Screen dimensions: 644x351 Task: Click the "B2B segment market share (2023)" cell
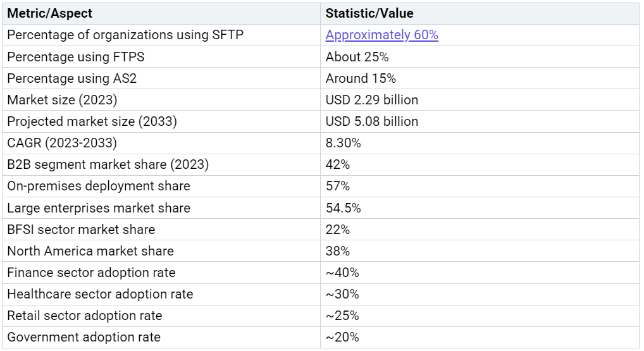click(x=108, y=164)
